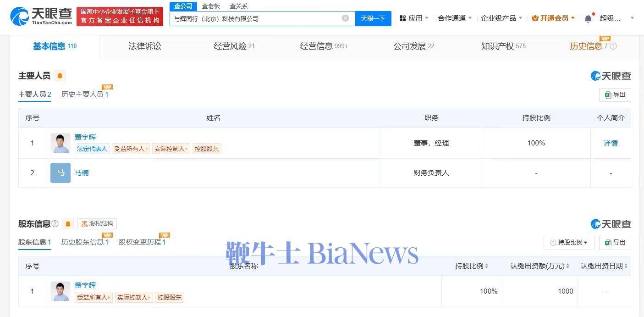Screen dimensions: 644x317
Task: Open 董宇辉 avatar in 股东信息 table
Action: pos(61,291)
